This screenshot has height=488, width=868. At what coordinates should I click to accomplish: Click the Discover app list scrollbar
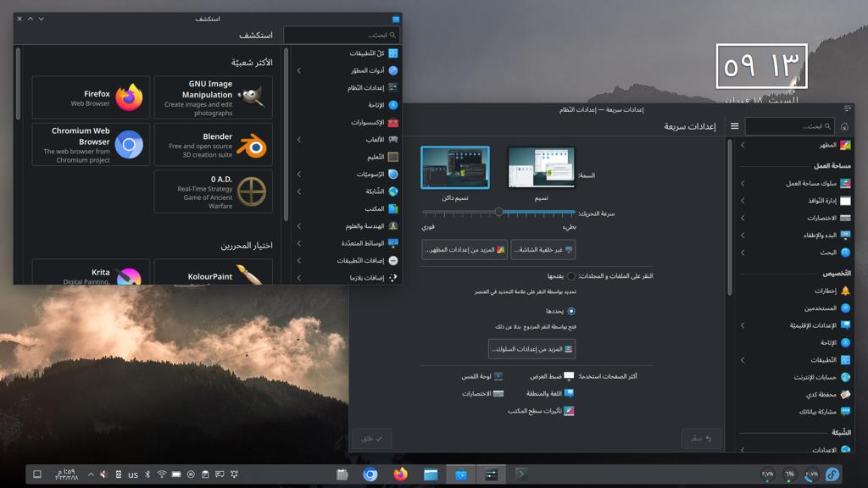click(19, 84)
